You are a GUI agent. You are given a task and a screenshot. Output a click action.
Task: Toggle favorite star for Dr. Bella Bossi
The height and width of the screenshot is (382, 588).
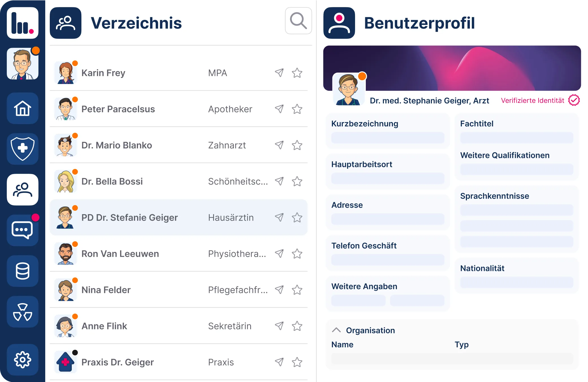297,181
